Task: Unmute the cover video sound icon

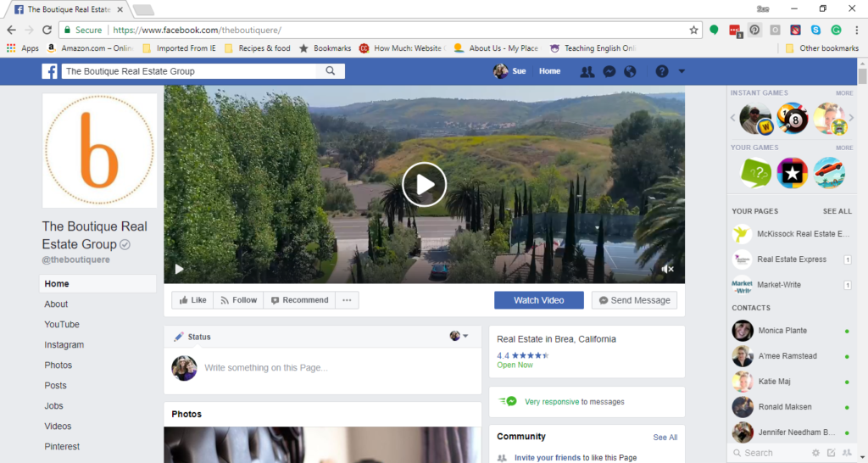Action: click(x=668, y=269)
